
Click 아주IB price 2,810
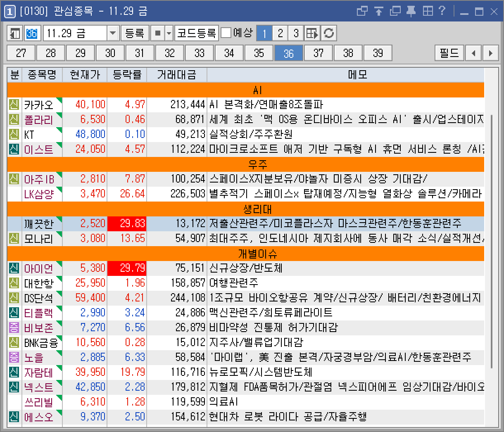[x=93, y=179]
